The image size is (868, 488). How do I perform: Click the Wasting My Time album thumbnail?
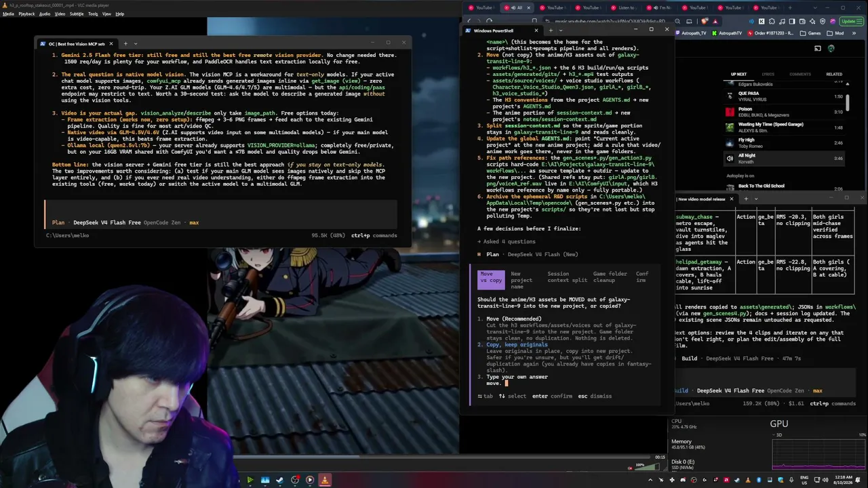(730, 127)
